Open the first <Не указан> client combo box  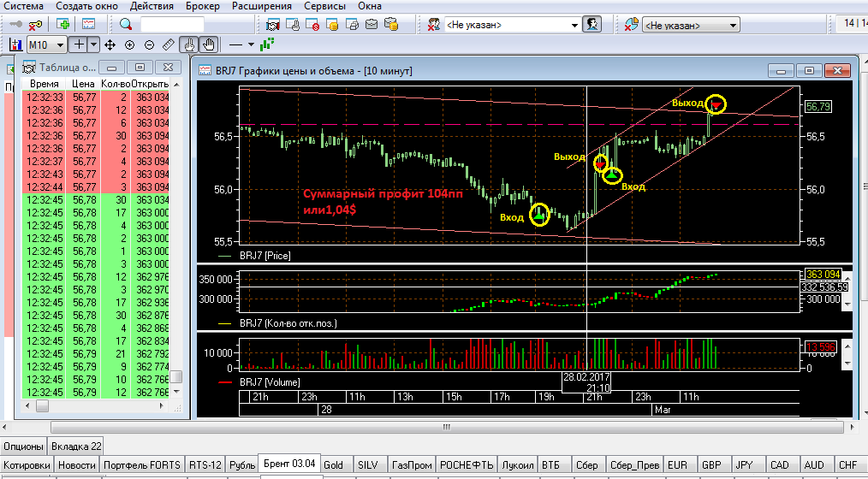tap(512, 25)
